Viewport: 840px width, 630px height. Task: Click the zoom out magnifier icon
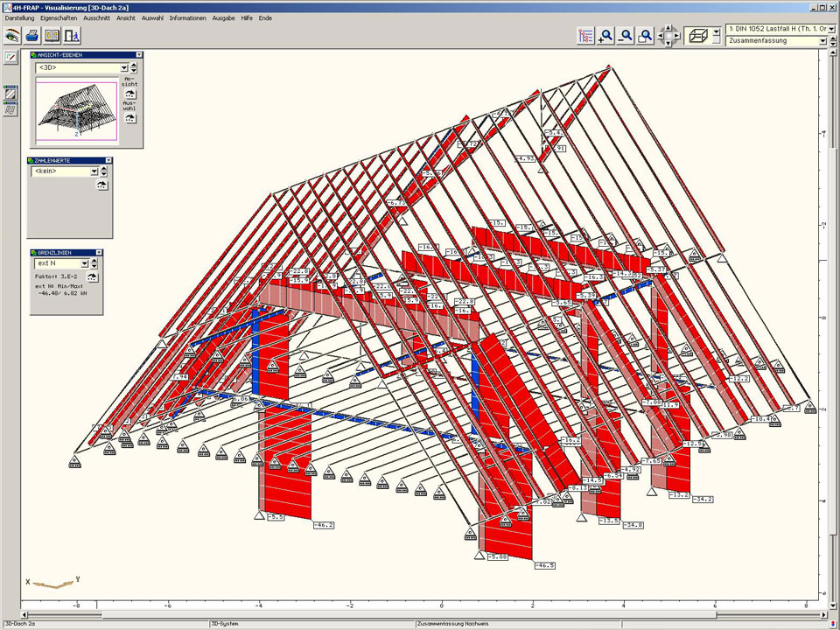point(626,36)
